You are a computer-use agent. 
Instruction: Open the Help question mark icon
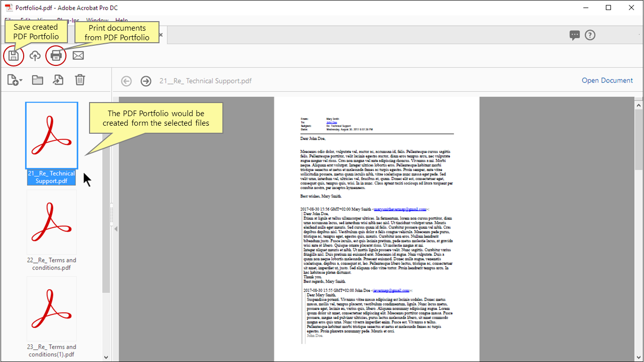pos(590,35)
